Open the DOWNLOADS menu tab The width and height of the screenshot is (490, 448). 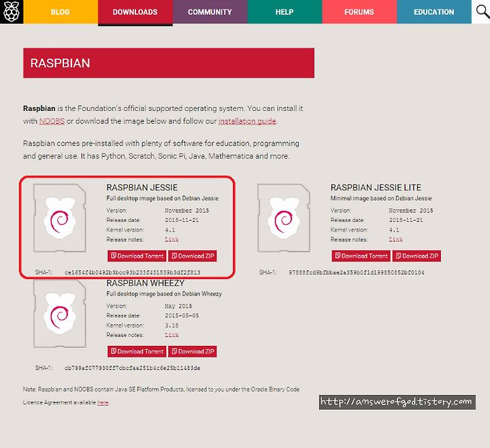tap(135, 12)
